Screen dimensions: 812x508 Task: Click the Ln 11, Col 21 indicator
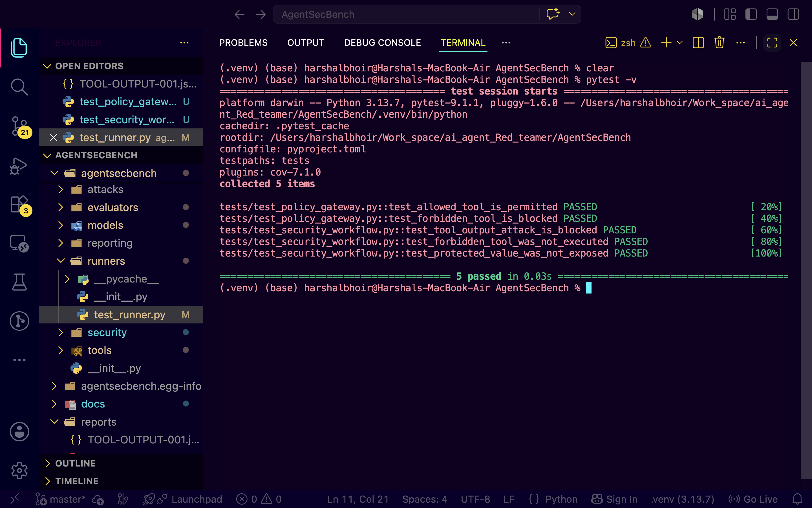click(x=358, y=499)
